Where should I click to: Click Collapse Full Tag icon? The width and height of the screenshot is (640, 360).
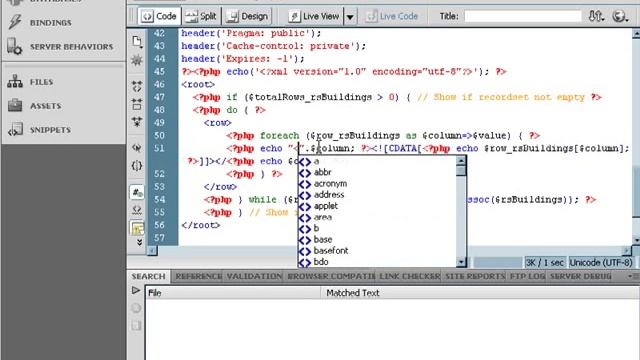137,86
